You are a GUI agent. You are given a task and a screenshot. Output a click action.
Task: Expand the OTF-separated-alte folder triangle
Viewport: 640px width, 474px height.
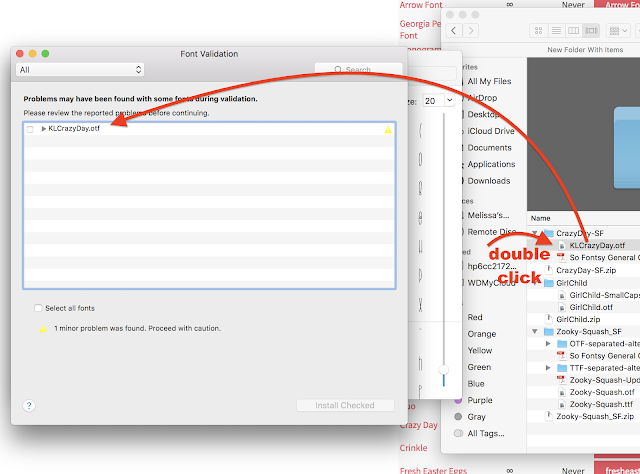click(x=548, y=344)
